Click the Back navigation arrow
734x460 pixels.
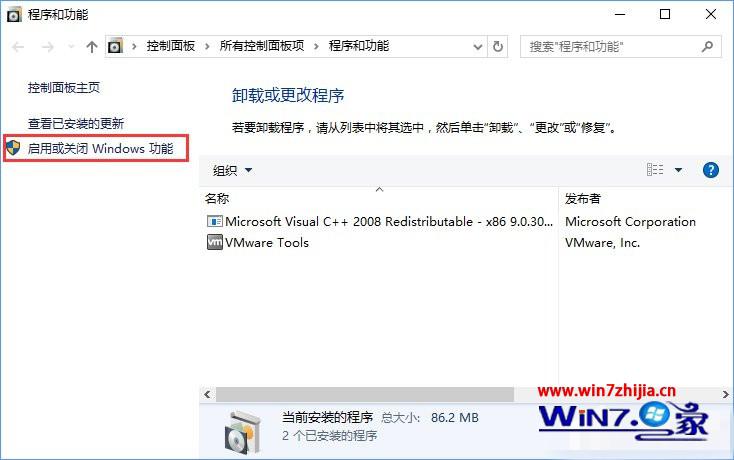point(18,47)
